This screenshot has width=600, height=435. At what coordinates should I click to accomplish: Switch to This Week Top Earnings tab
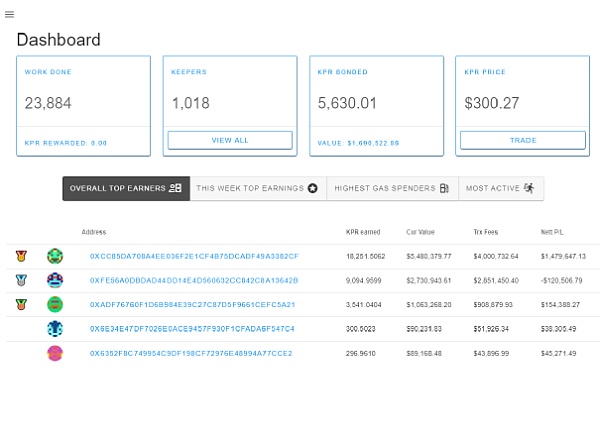click(257, 188)
